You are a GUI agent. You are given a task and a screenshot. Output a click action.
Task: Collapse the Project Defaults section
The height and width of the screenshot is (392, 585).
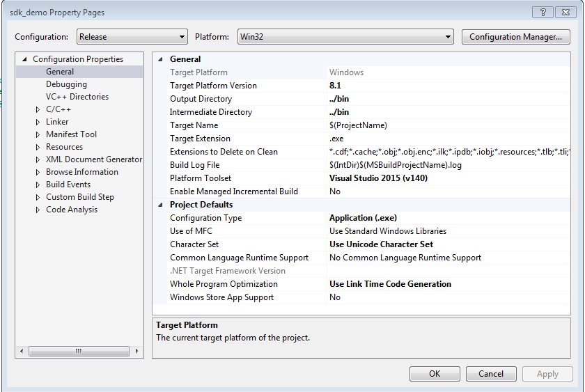(161, 205)
